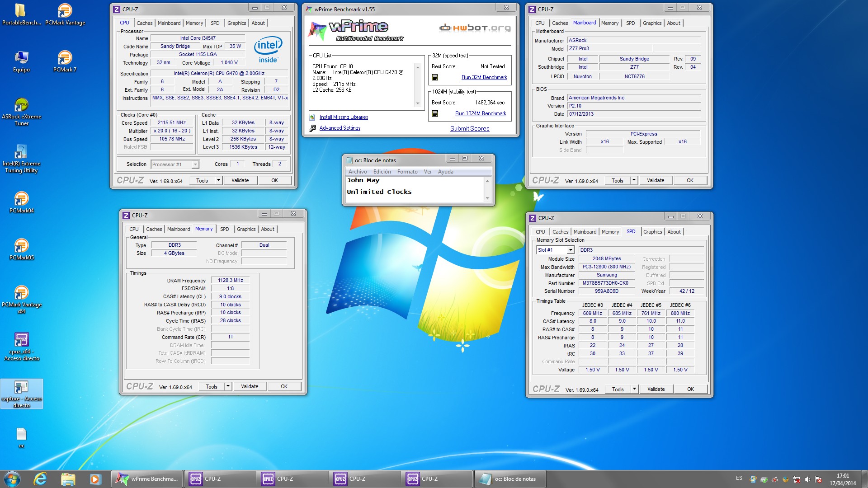
Task: Click the Install Missing Libraries icon
Action: click(312, 117)
